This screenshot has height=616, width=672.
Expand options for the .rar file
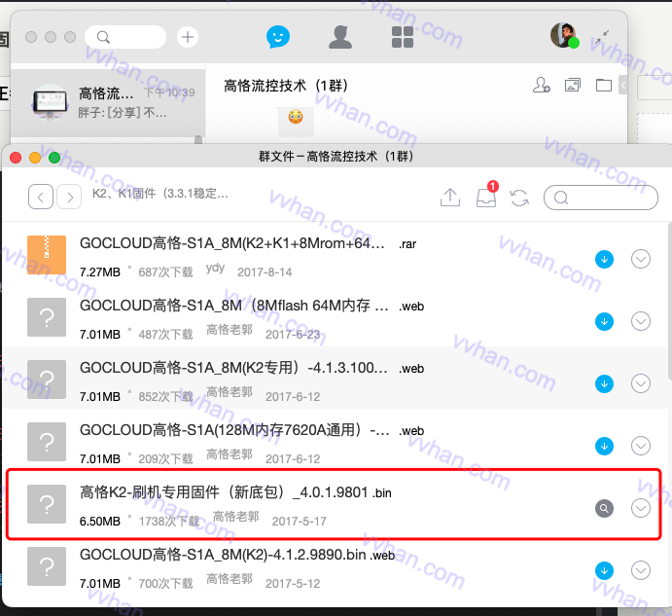[641, 259]
